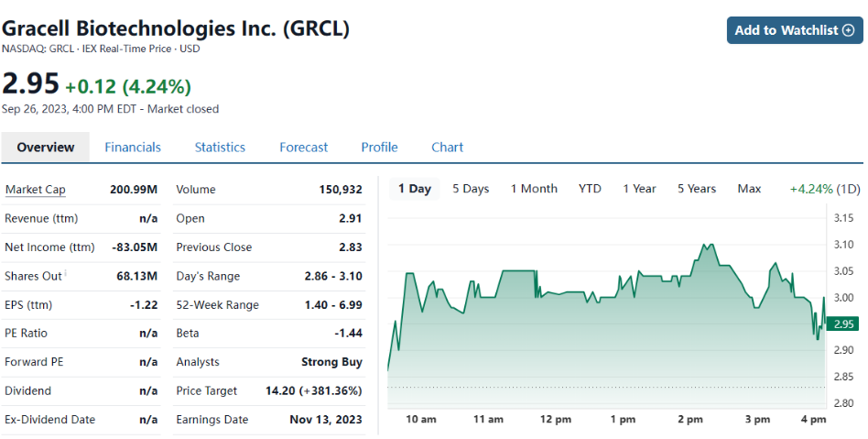The width and height of the screenshot is (868, 439).
Task: Switch chart to YTD range
Action: coord(590,189)
